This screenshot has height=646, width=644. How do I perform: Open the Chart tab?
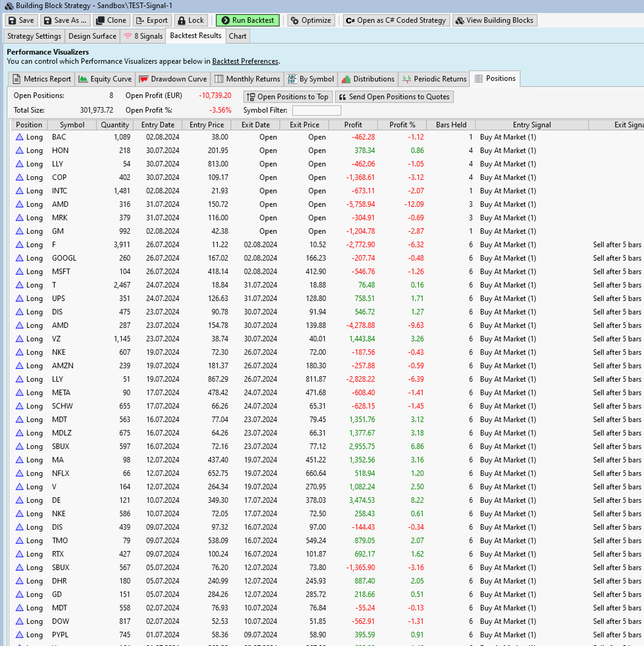click(238, 36)
